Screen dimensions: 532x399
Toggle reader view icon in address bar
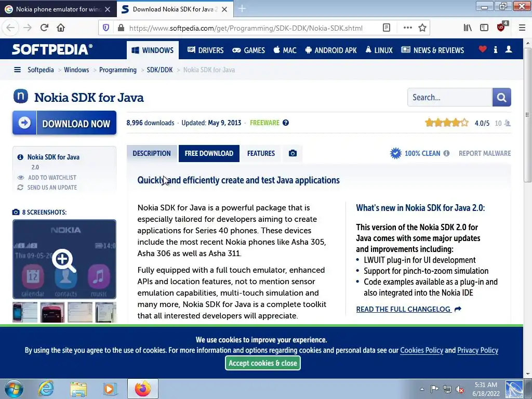click(387, 28)
